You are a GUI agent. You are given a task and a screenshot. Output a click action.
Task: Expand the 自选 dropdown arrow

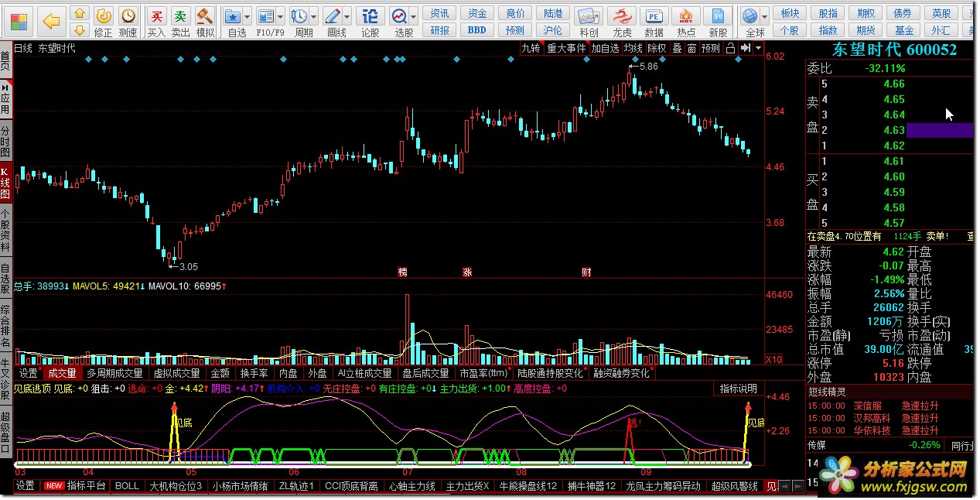pos(248,16)
